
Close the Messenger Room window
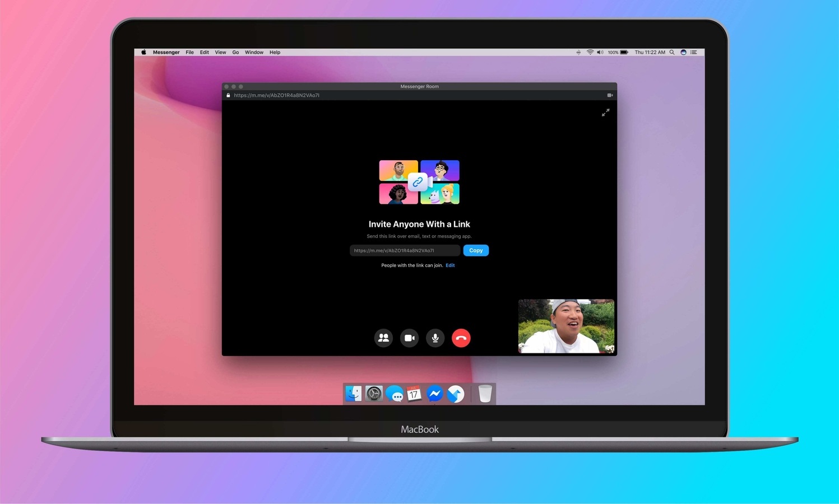point(226,87)
